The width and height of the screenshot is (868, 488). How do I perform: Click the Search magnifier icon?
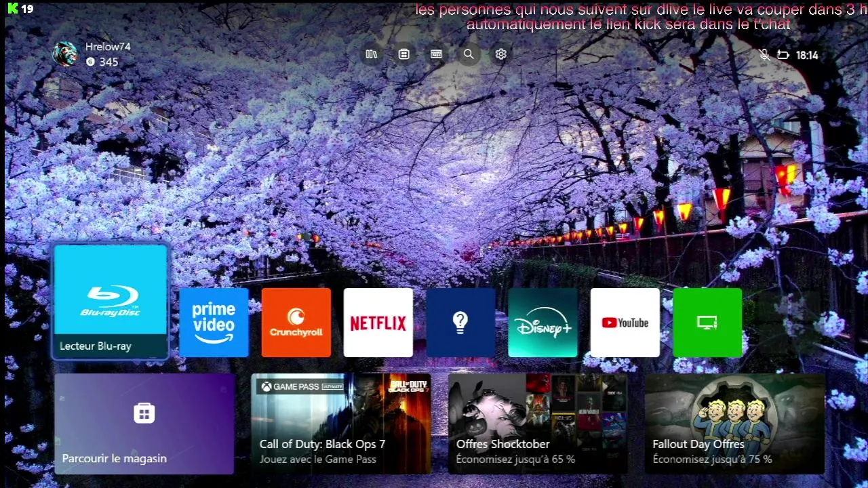tap(469, 54)
